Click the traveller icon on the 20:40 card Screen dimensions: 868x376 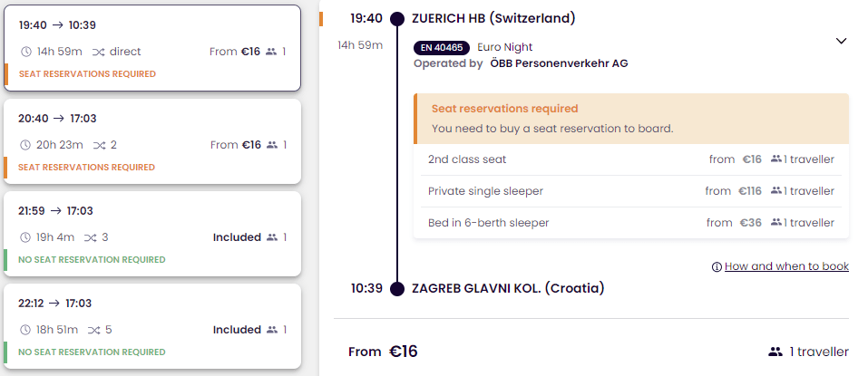point(270,144)
